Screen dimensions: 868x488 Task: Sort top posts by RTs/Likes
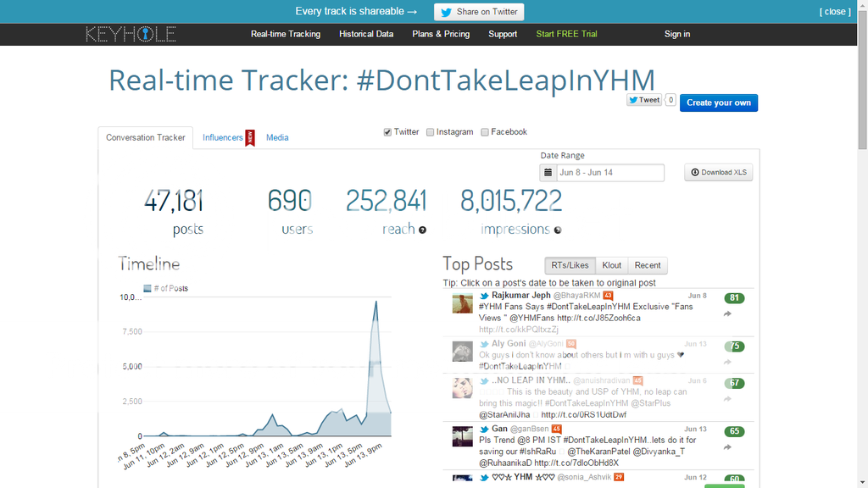click(x=570, y=265)
